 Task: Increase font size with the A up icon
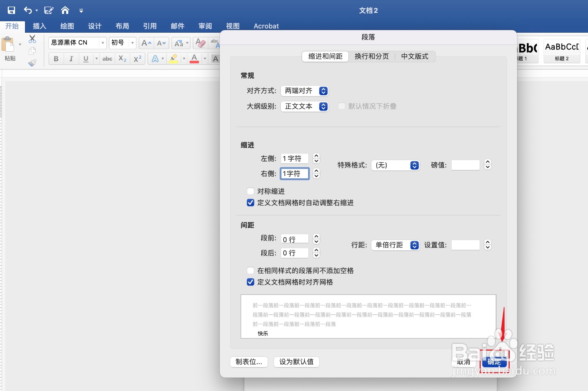pyautogui.click(x=146, y=43)
